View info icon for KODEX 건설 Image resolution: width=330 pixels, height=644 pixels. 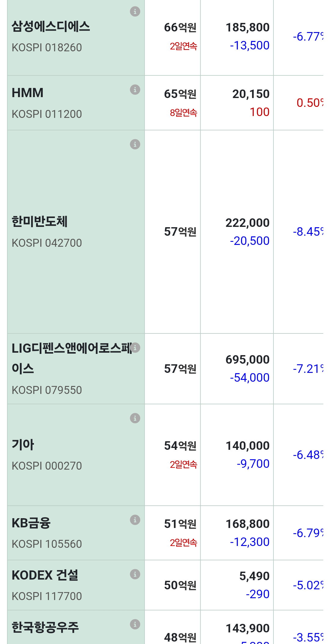click(x=135, y=574)
